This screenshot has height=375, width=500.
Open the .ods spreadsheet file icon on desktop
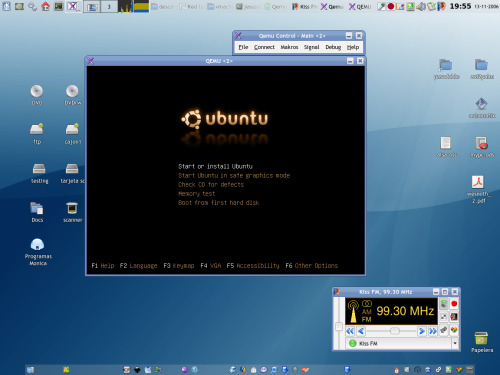482,146
